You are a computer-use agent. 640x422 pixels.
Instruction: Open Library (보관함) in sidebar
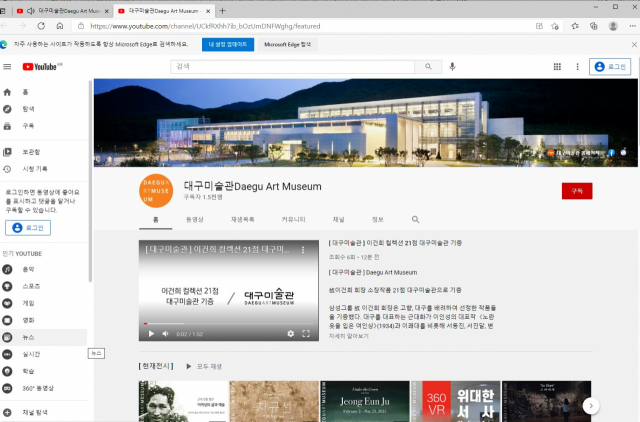click(44, 152)
